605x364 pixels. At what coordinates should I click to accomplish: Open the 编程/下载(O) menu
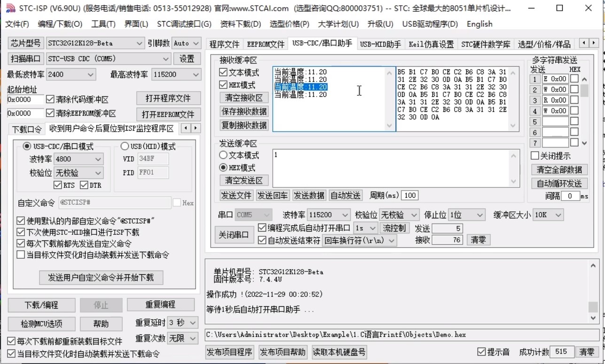(x=60, y=24)
